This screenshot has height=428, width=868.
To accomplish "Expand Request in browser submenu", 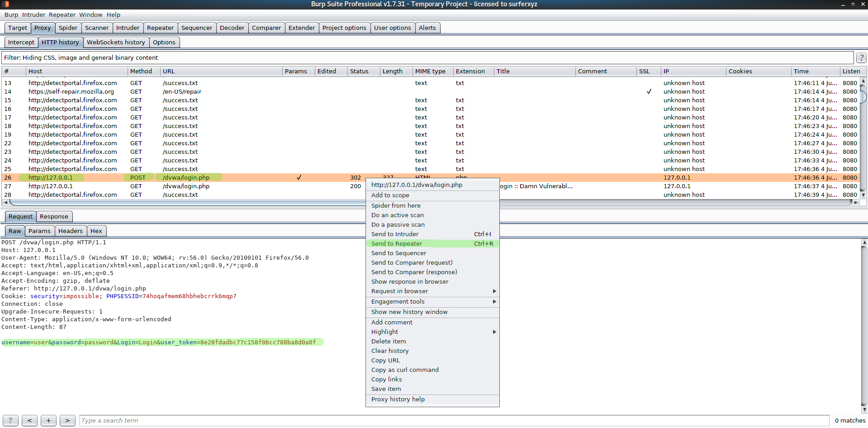I will point(432,291).
